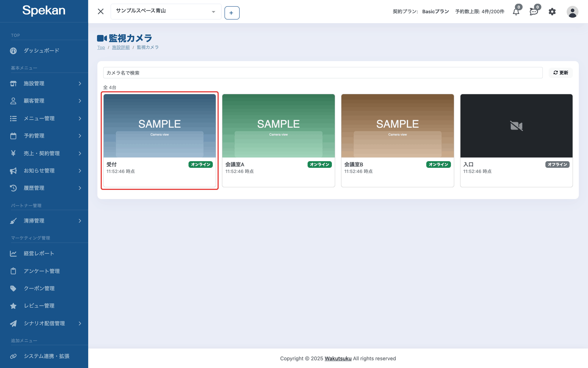Expand the 顧客管理 chevron
The image size is (588, 368).
[x=80, y=101]
